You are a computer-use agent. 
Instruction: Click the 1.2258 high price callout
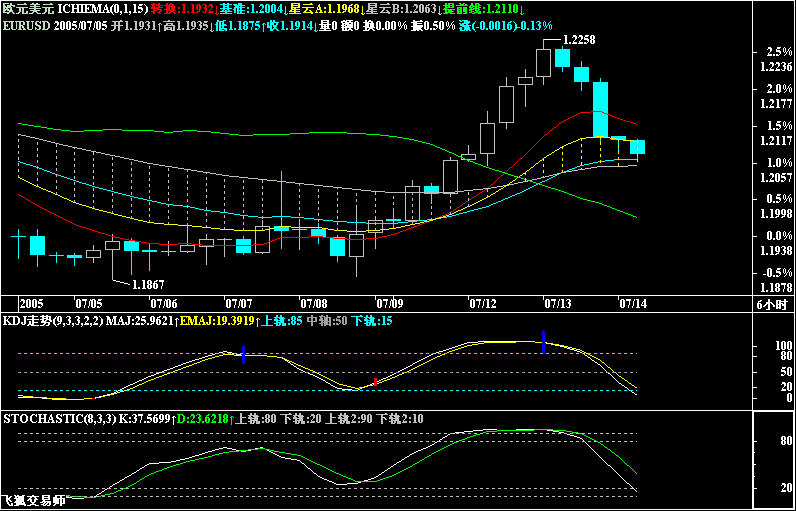tap(579, 40)
